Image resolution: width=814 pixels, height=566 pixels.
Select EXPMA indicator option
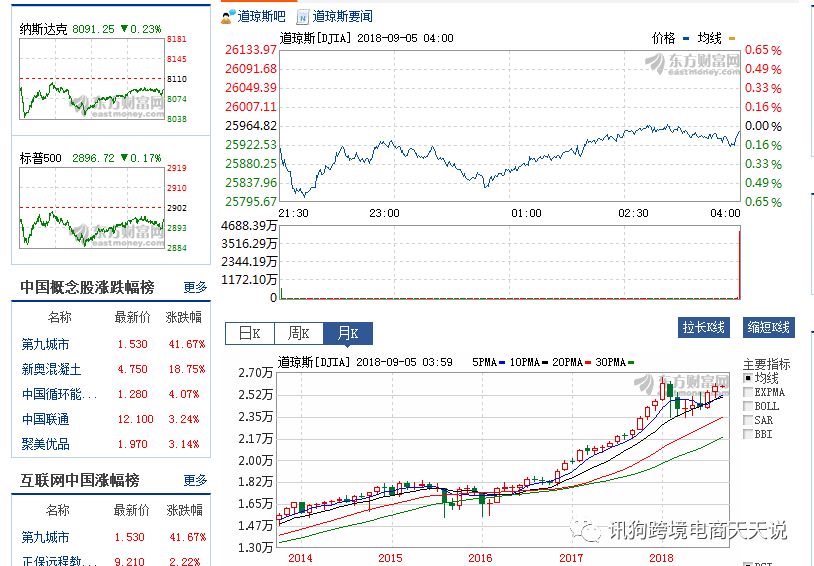[x=748, y=392]
